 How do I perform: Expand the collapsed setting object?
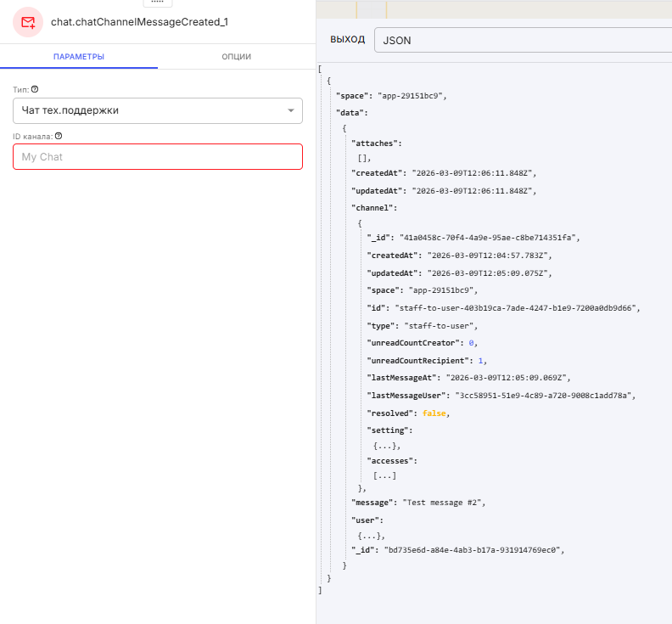[386, 446]
